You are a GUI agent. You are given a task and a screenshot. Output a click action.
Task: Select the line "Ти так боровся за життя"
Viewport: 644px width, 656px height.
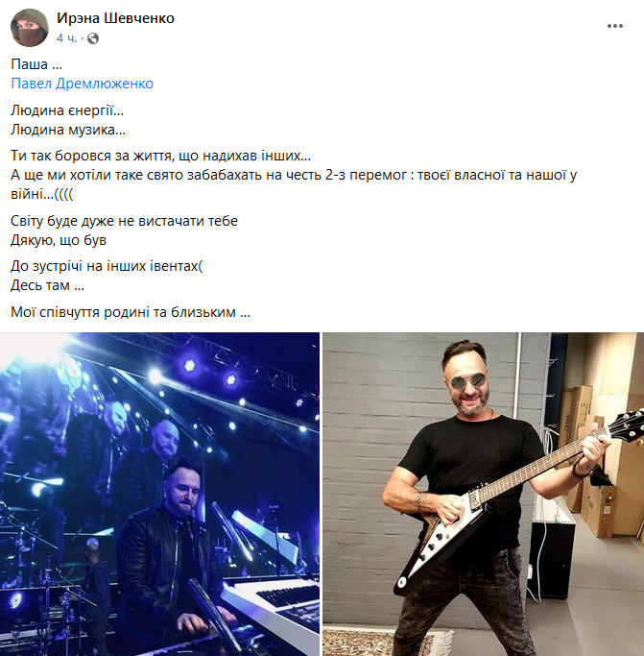click(161, 156)
